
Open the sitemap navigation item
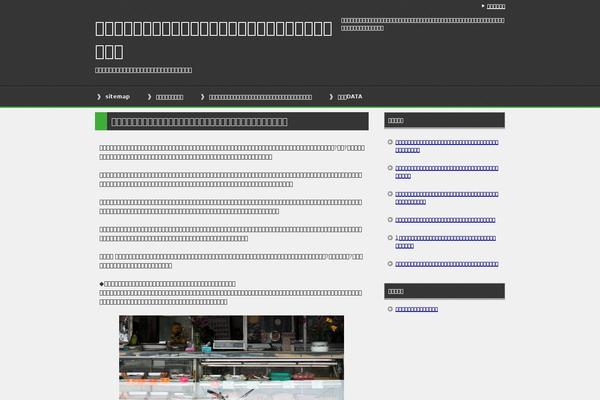point(117,96)
